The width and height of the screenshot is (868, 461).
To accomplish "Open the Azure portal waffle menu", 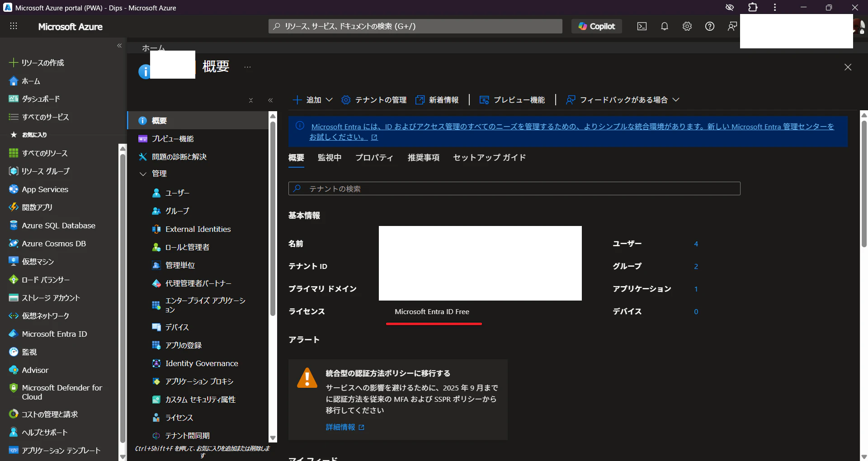I will point(14,26).
